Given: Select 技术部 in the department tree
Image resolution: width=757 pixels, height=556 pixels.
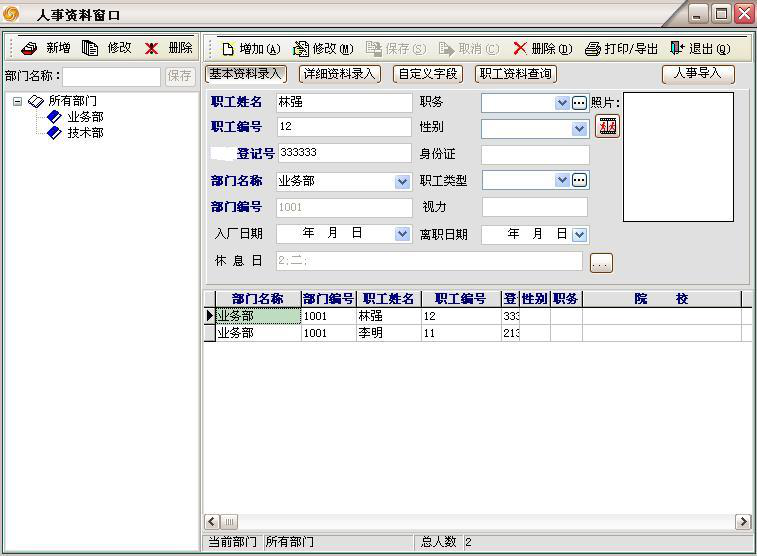Looking at the screenshot, I should tap(85, 132).
